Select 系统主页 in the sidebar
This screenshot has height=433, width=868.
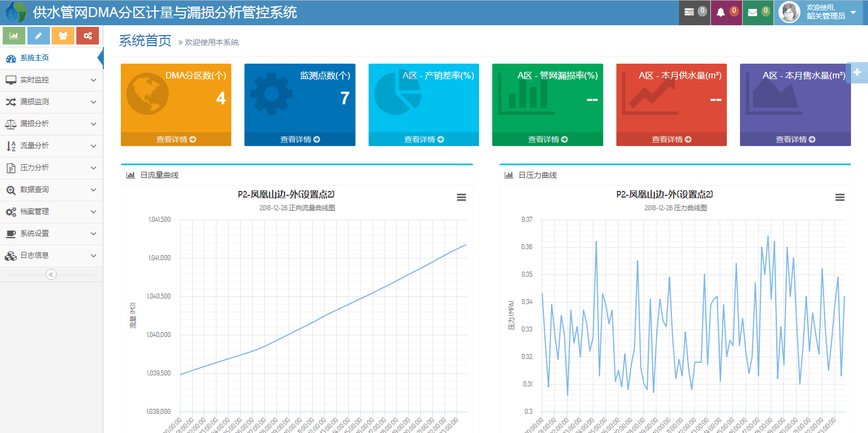pos(52,58)
